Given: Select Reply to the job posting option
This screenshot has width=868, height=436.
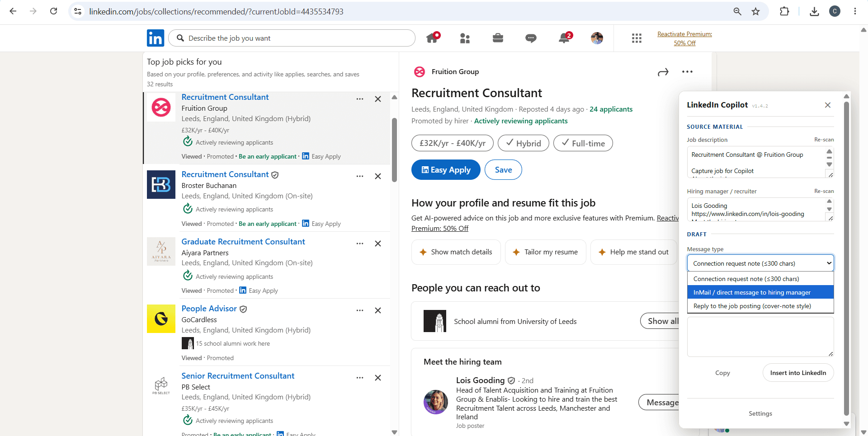Looking at the screenshot, I should click(x=760, y=306).
